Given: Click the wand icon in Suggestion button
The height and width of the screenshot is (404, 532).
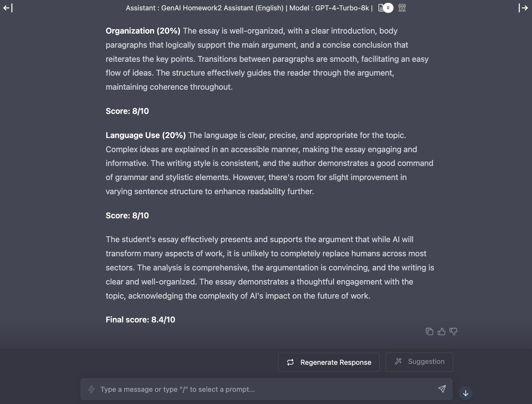Looking at the screenshot, I should (398, 362).
